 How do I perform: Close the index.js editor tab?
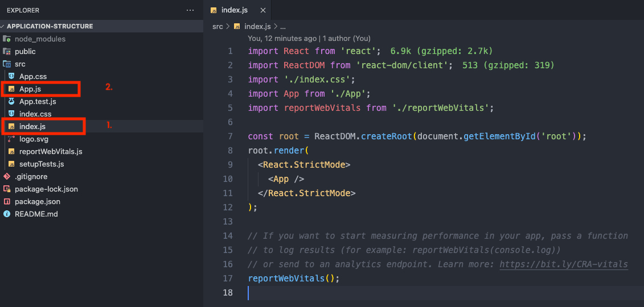coord(263,10)
